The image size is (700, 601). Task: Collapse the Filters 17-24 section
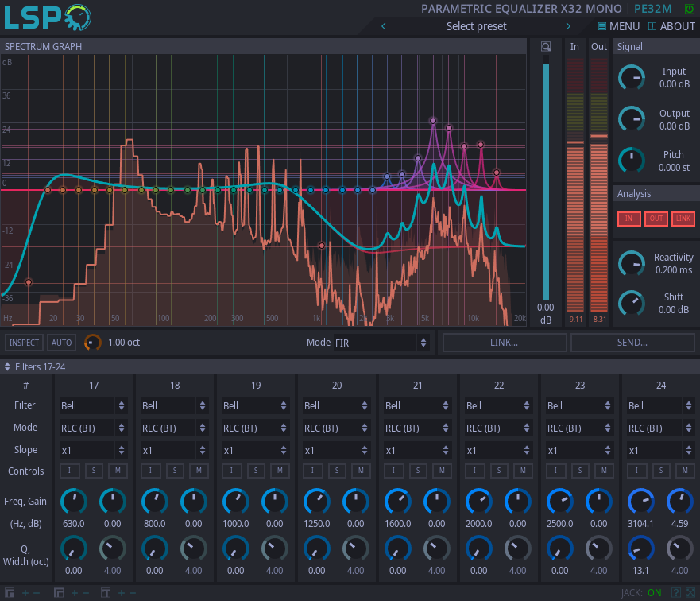7,366
